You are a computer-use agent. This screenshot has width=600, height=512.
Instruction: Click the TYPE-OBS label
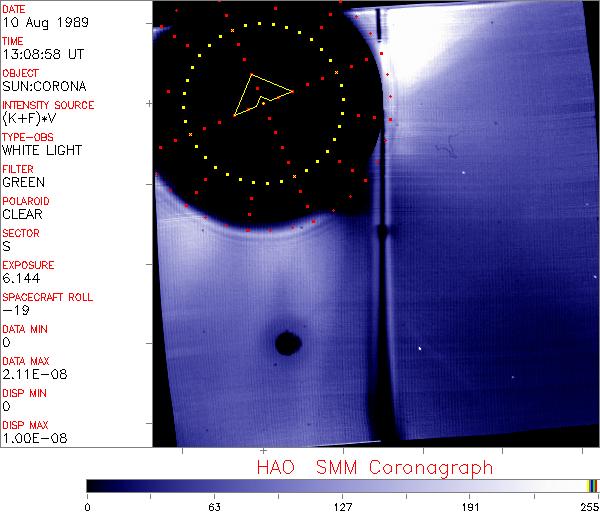coord(28,137)
